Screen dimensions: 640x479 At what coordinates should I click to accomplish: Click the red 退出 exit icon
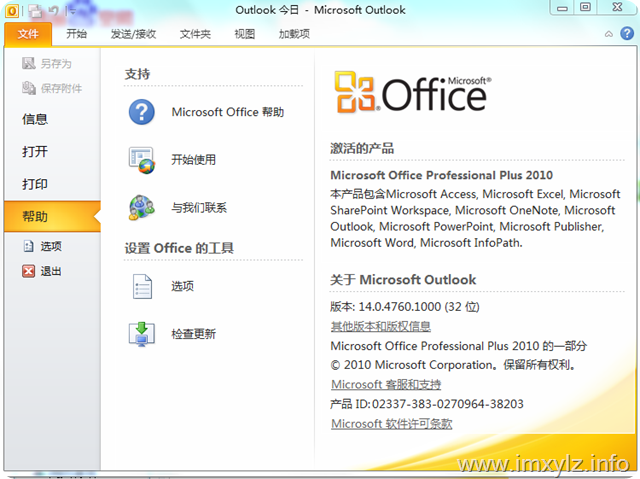coord(28,271)
